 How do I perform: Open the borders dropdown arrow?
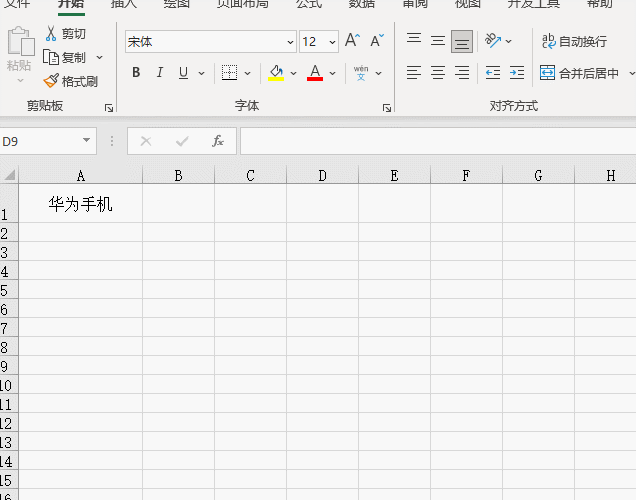coord(247,73)
